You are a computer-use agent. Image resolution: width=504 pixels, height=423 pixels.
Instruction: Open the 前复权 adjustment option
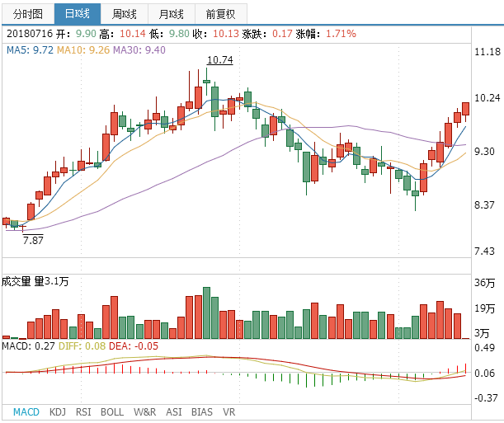(x=221, y=14)
